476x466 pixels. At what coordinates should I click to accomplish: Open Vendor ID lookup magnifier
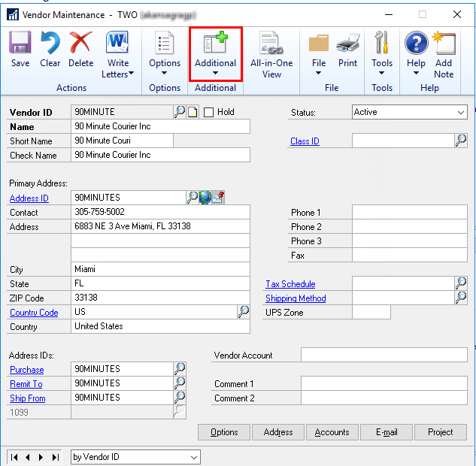180,112
